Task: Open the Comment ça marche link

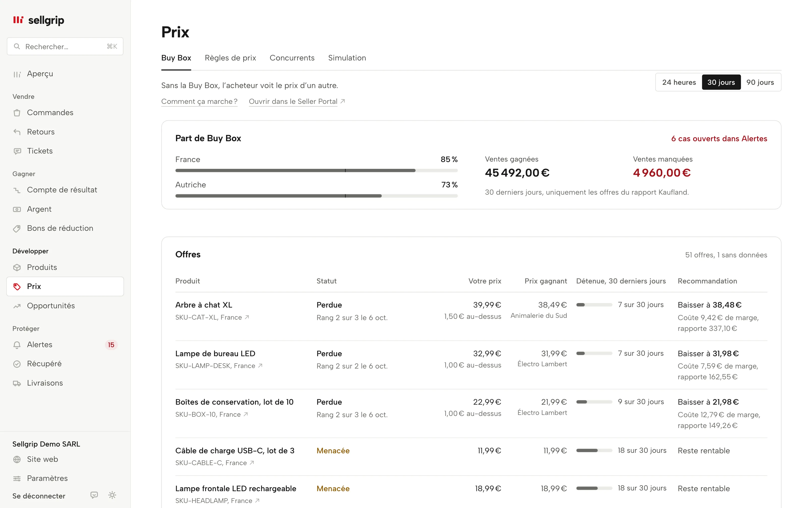Action: point(199,101)
